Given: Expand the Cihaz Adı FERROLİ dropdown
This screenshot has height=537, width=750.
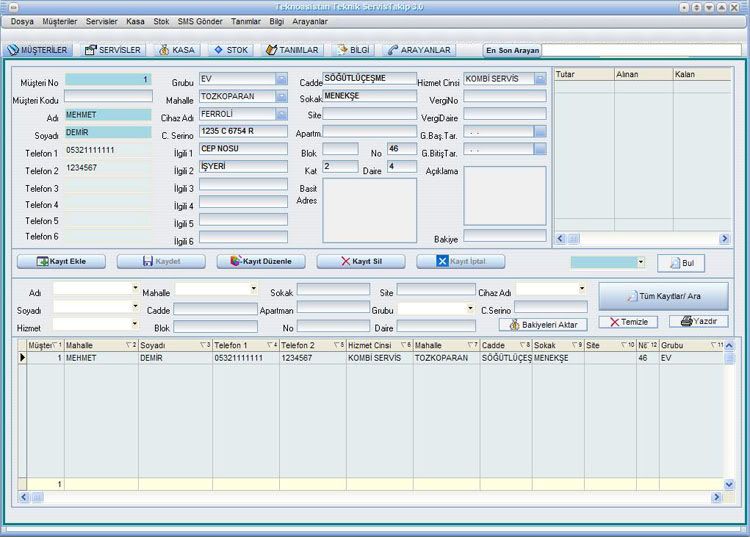Looking at the screenshot, I should coord(282,114).
